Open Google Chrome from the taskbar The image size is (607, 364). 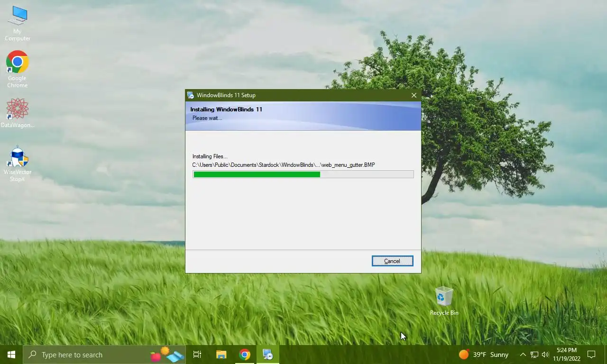click(245, 355)
